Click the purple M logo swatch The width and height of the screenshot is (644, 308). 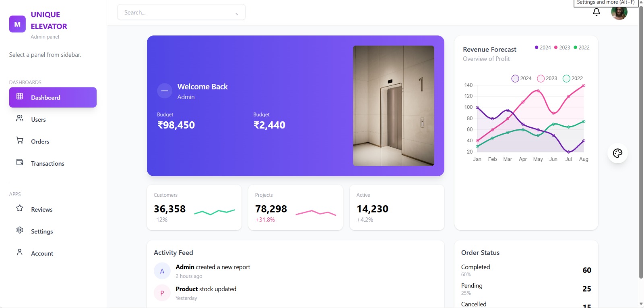click(17, 24)
